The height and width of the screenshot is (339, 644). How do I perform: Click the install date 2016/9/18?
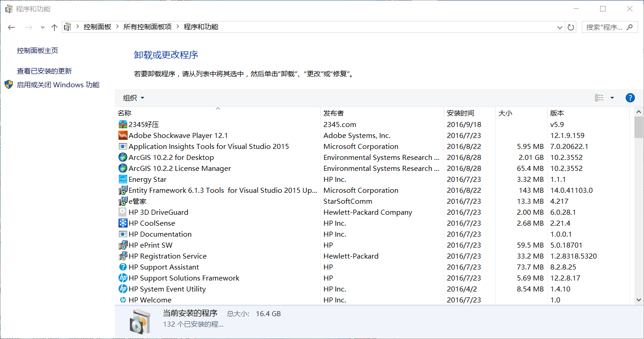(x=463, y=124)
